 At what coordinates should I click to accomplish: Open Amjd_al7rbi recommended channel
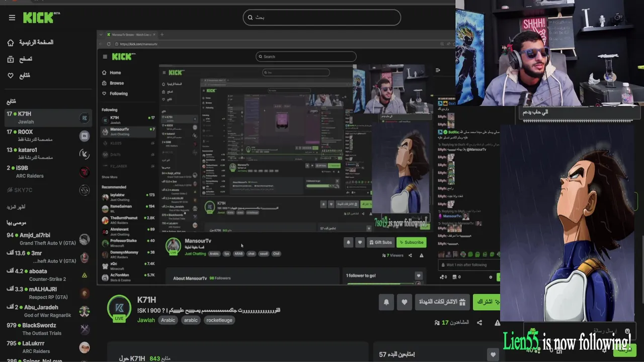coord(48,239)
